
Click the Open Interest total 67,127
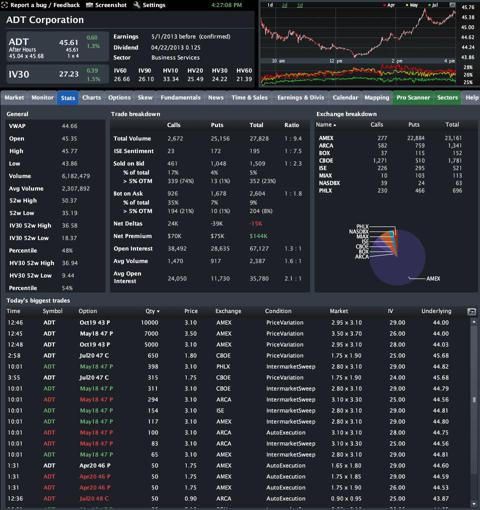[259, 249]
